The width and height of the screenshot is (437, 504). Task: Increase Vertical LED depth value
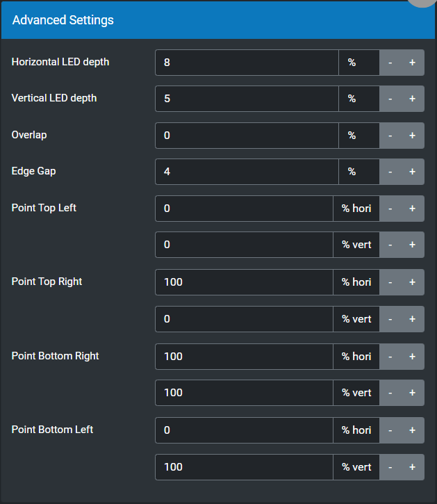tap(412, 99)
